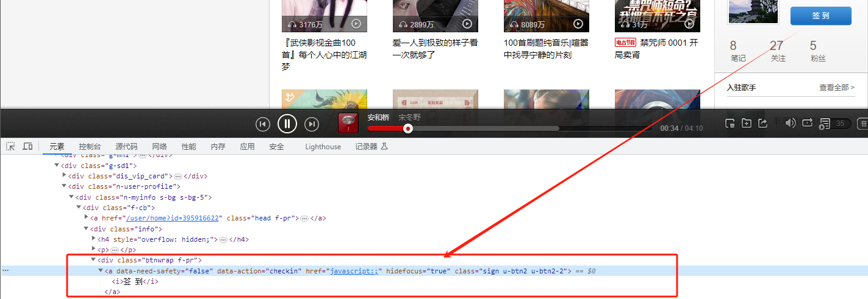Image resolution: width=868 pixels, height=299 pixels.
Task: Switch to the 应用 DevTools tab
Action: [247, 147]
